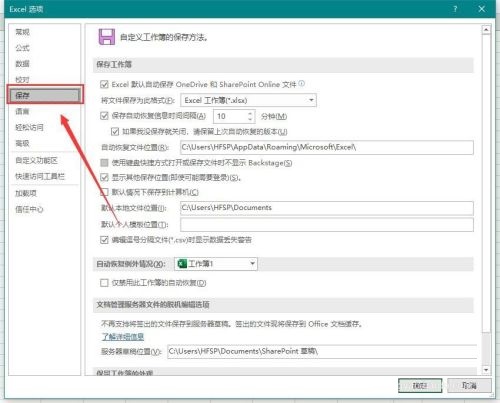Enable 仅禁用此工作簿的自动恢复 checkbox
500x403 pixels.
tap(104, 283)
